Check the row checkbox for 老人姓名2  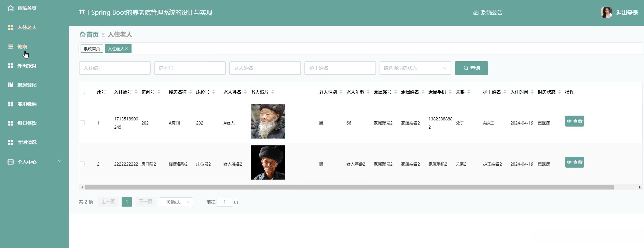(82, 164)
